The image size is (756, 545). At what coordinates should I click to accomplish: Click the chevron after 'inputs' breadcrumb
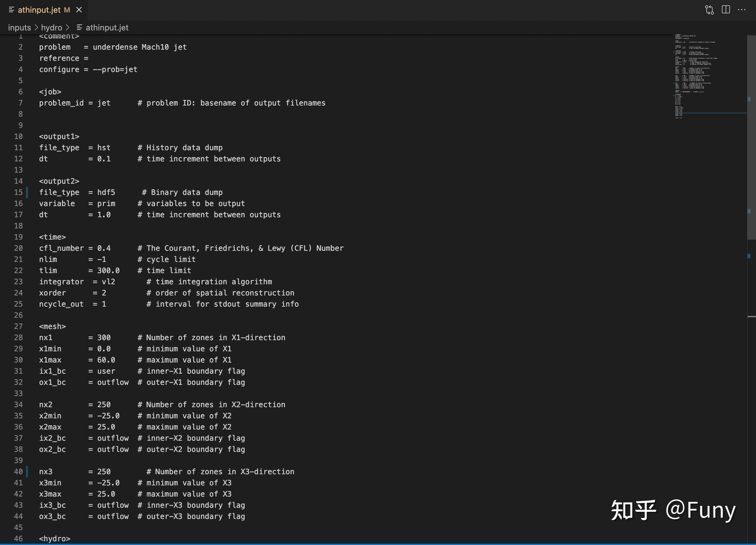coord(36,28)
